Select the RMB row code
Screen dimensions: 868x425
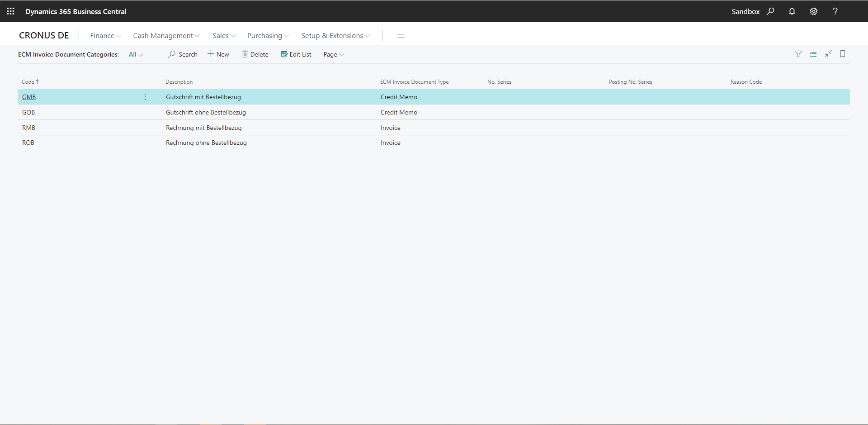[28, 128]
